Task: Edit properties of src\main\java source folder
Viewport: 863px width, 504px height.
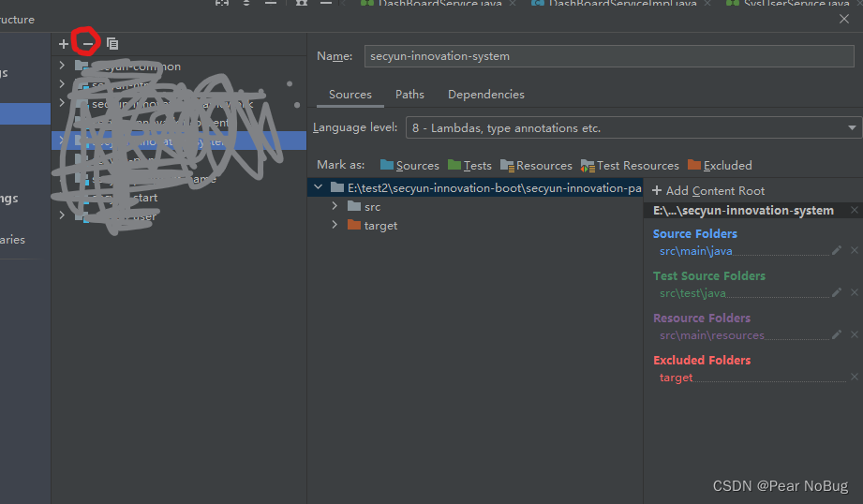Action: point(837,251)
